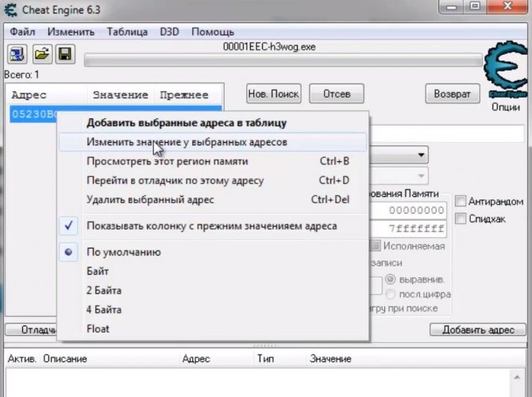Open the D3D menu
The width and height of the screenshot is (532, 397).
[x=169, y=32]
